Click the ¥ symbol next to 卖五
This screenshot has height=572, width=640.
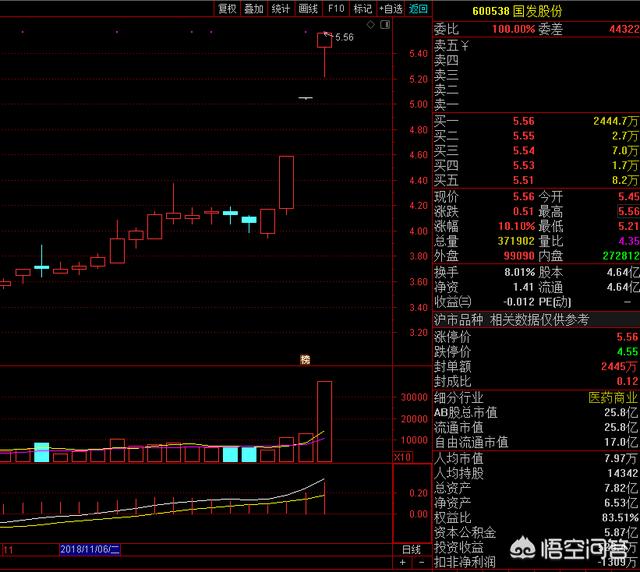[x=465, y=46]
